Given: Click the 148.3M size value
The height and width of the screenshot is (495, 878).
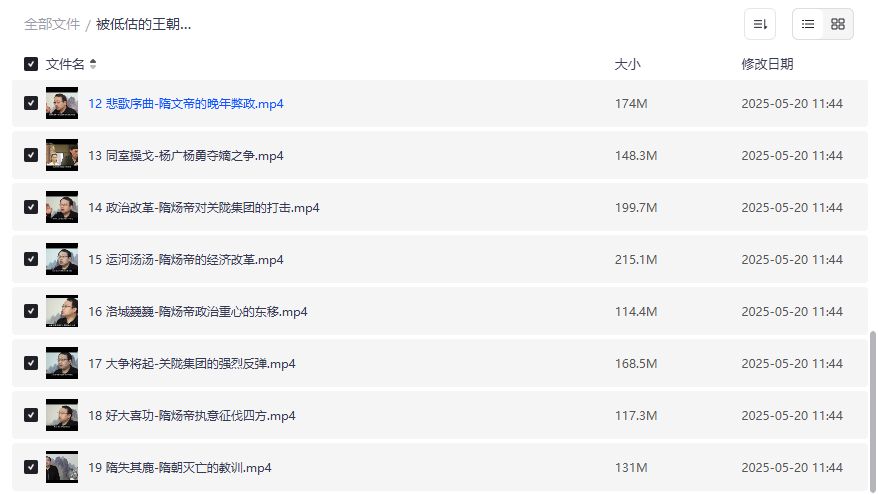Looking at the screenshot, I should point(636,156).
